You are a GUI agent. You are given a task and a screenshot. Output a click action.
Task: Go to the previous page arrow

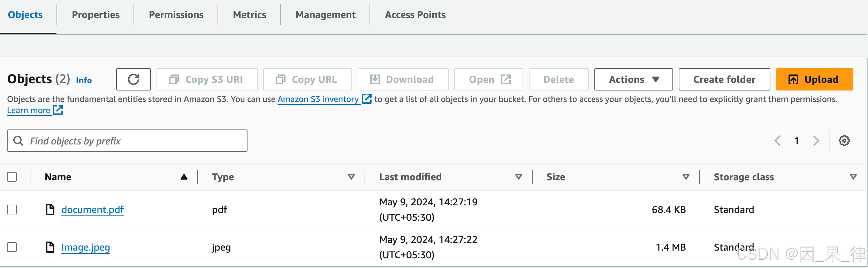coord(777,141)
